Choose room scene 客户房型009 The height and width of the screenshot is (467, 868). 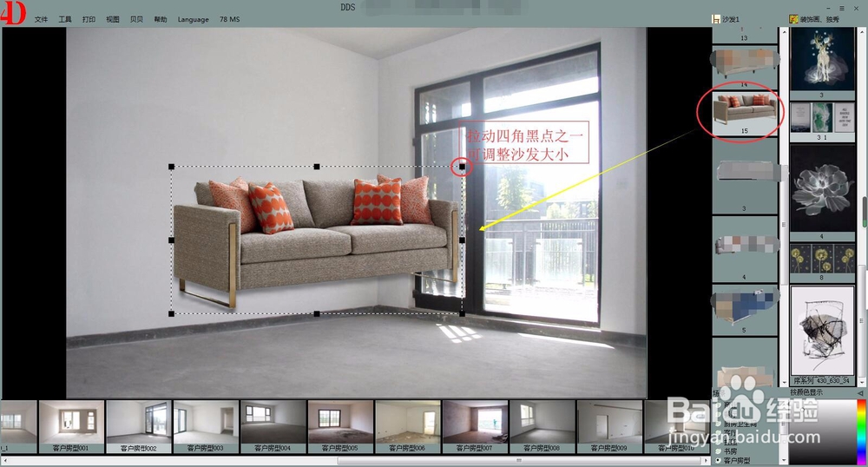click(609, 426)
